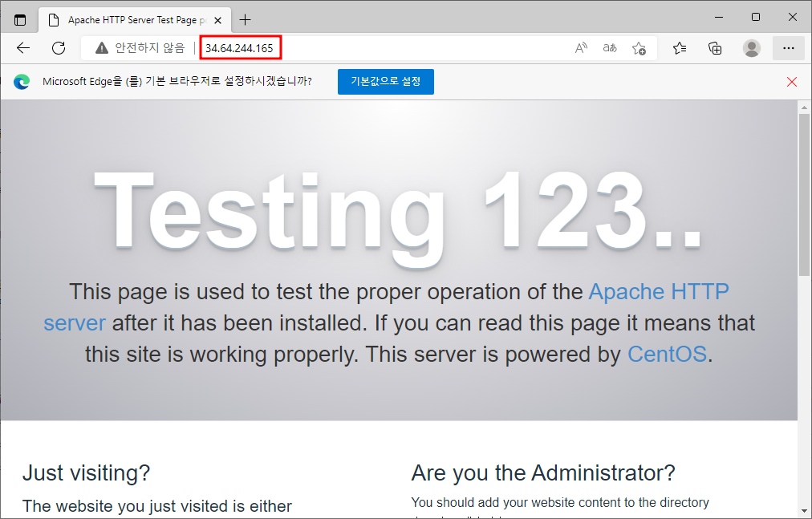Click the not secure warning icon
812x519 pixels.
(x=101, y=48)
